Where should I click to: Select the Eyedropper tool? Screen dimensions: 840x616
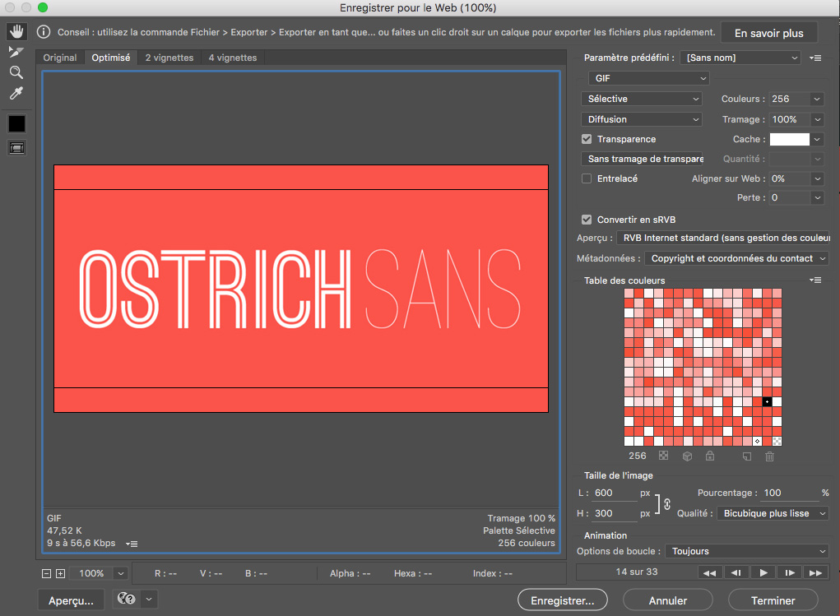(16, 93)
